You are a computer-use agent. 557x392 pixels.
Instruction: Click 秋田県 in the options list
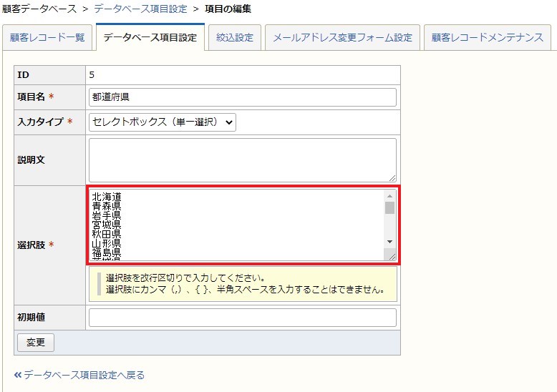coord(107,234)
